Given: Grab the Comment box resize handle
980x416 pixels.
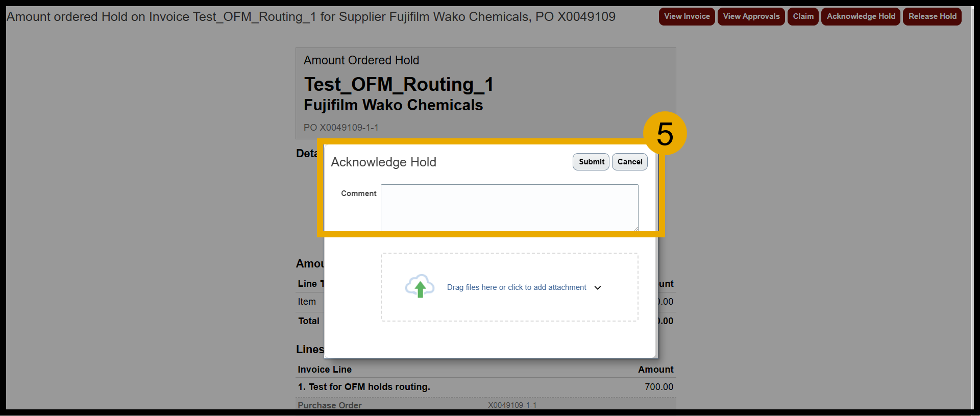Looking at the screenshot, I should click(x=635, y=229).
